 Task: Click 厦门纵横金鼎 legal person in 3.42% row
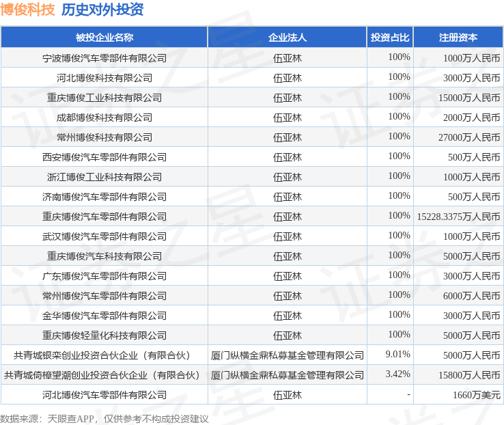point(288,376)
